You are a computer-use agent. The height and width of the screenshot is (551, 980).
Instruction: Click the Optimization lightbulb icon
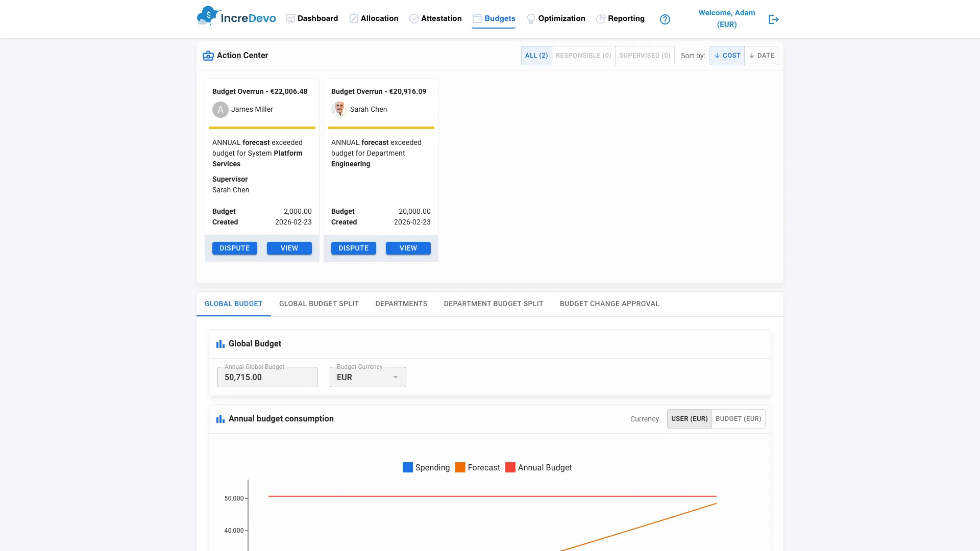531,18
